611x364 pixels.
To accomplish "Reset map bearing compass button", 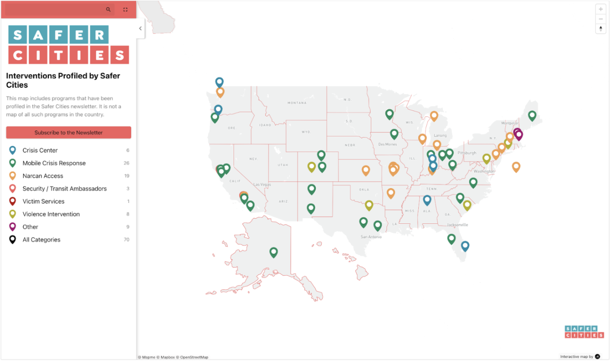I will (x=601, y=29).
